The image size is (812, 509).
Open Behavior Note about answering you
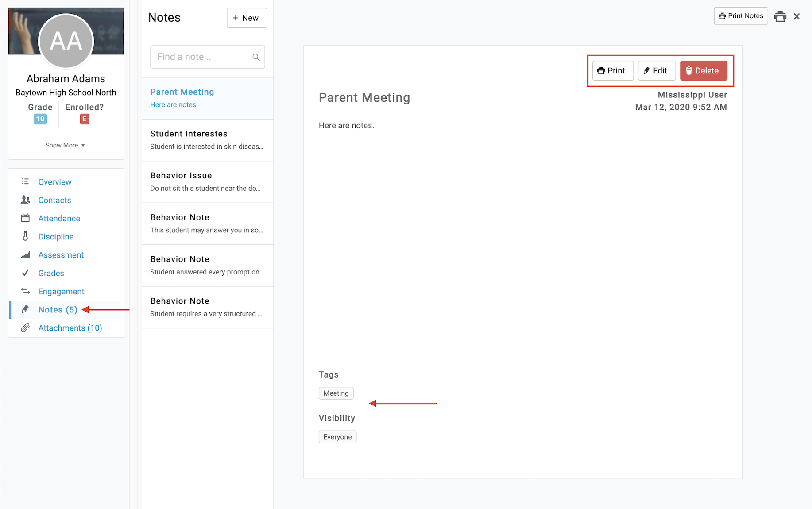tap(208, 224)
